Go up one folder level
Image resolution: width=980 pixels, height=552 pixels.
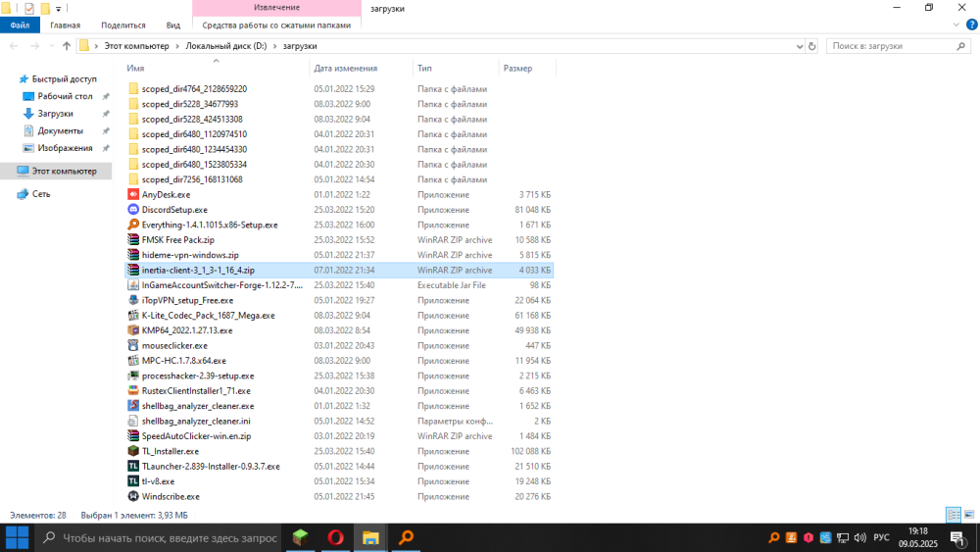click(x=67, y=46)
